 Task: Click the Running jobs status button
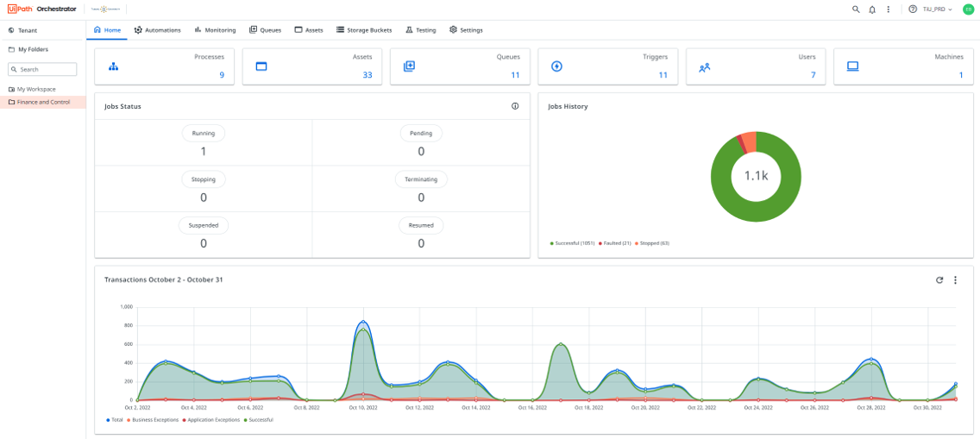(x=204, y=134)
